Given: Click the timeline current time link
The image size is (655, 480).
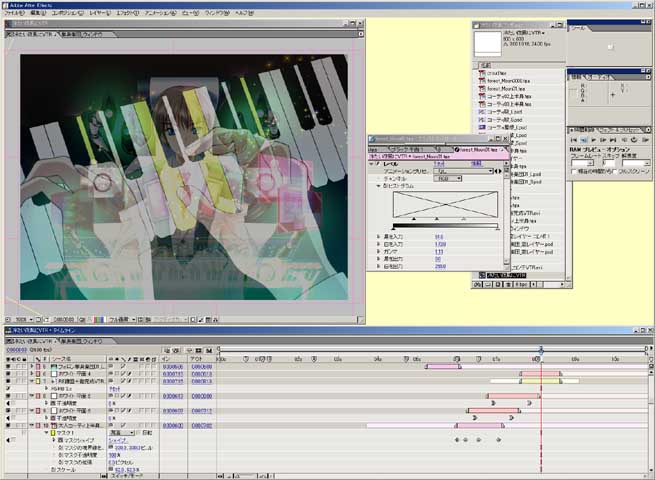Looking at the screenshot, I should [17, 350].
